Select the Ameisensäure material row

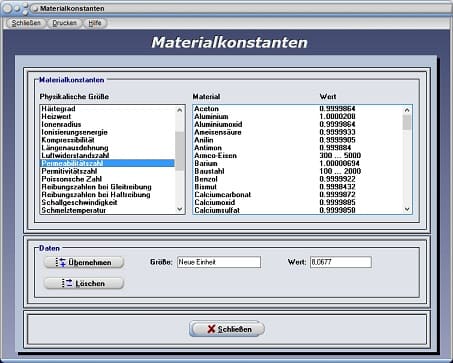(x=298, y=132)
